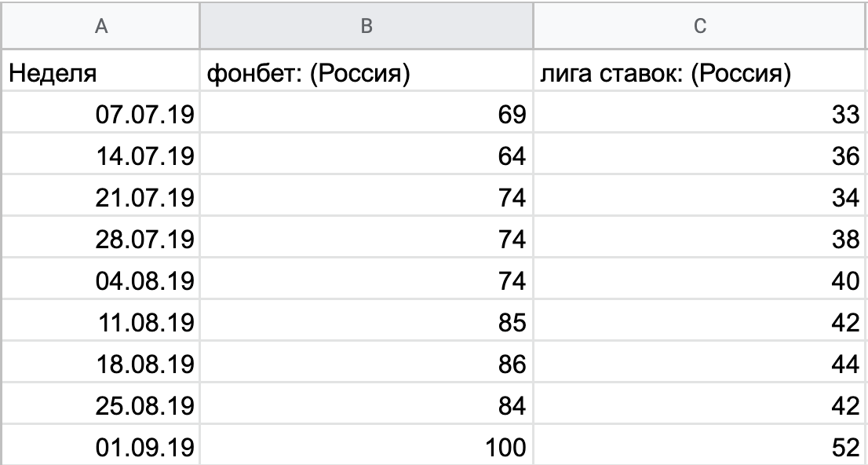Select the date cell 21.07.19
Screen dimensions: 868x465
click(100, 199)
